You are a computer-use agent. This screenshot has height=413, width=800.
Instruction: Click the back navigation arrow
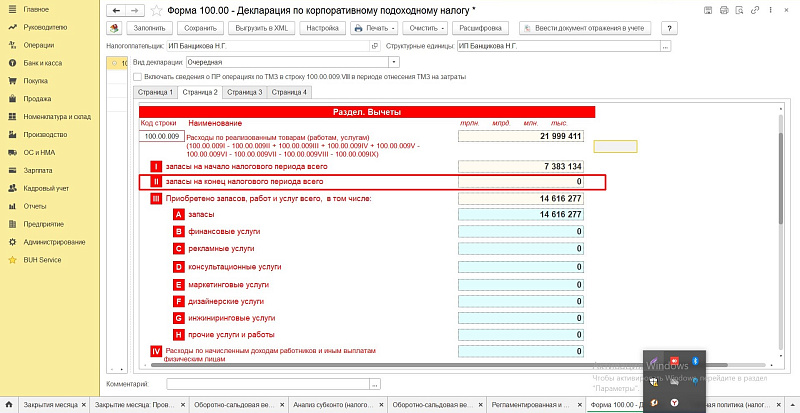pos(116,10)
